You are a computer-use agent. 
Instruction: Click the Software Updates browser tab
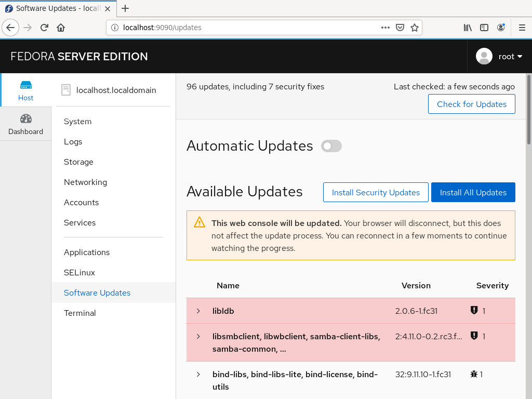(x=58, y=8)
